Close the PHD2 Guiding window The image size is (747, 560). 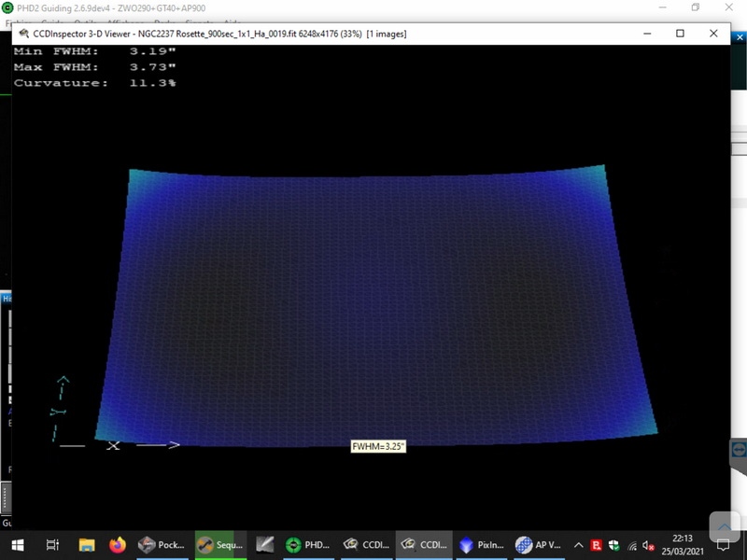coord(729,7)
